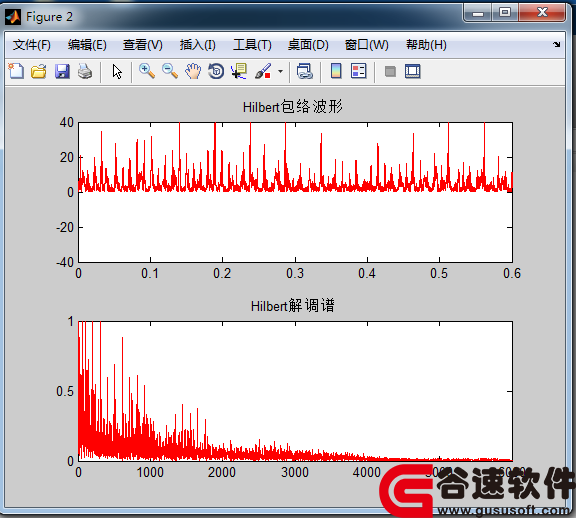
Task: Click the New Figure icon
Action: tap(16, 71)
